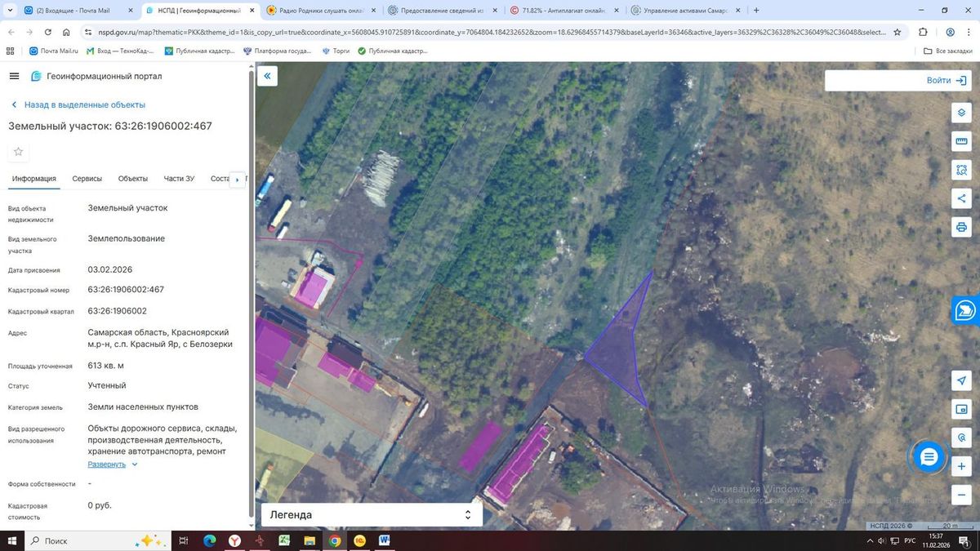Print the map using the printer icon

coord(961,227)
